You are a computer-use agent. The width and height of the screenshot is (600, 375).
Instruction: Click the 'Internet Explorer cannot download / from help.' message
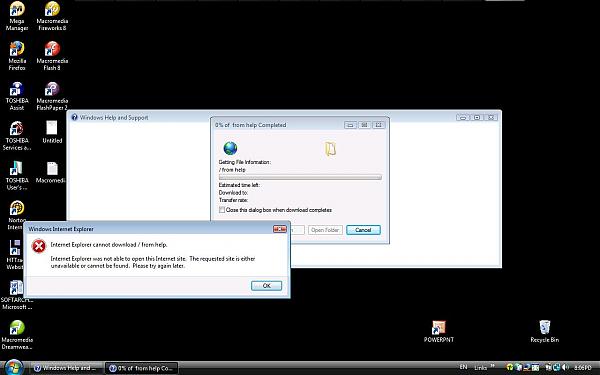[109, 245]
